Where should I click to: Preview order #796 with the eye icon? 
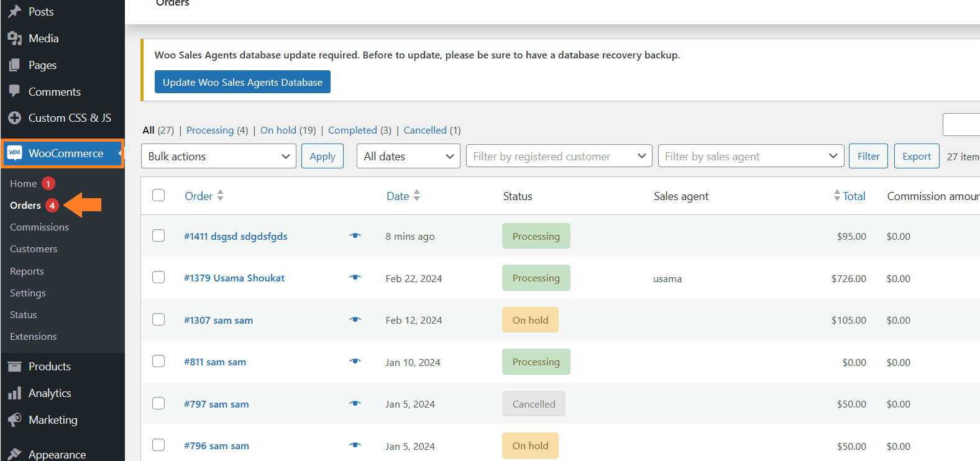pyautogui.click(x=355, y=445)
